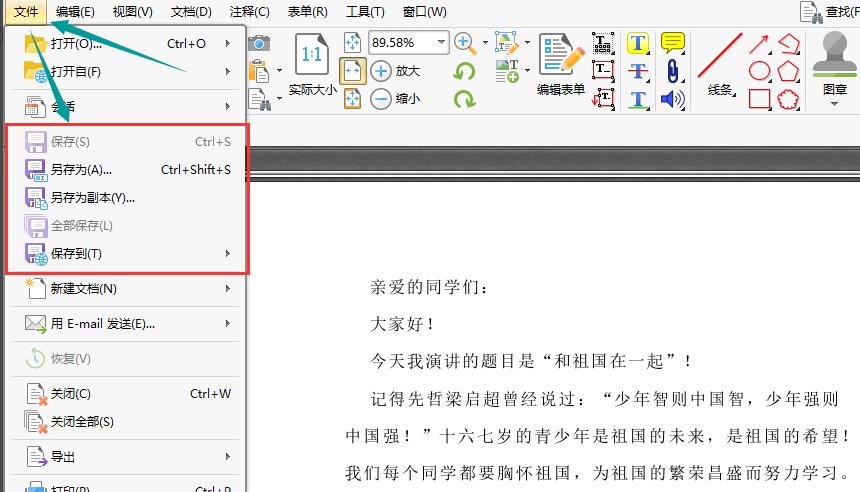The image size is (860, 492).
Task: Select the pentagon polygon tool
Action: pos(789,71)
